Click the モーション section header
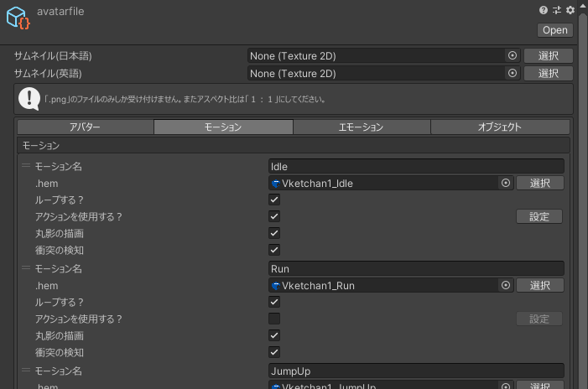 (x=294, y=145)
